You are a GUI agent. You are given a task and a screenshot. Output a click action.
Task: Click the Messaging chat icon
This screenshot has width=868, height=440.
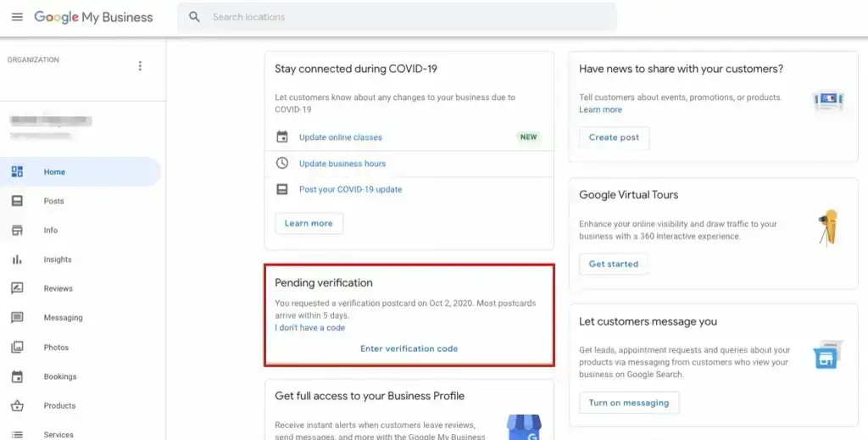pos(17,318)
